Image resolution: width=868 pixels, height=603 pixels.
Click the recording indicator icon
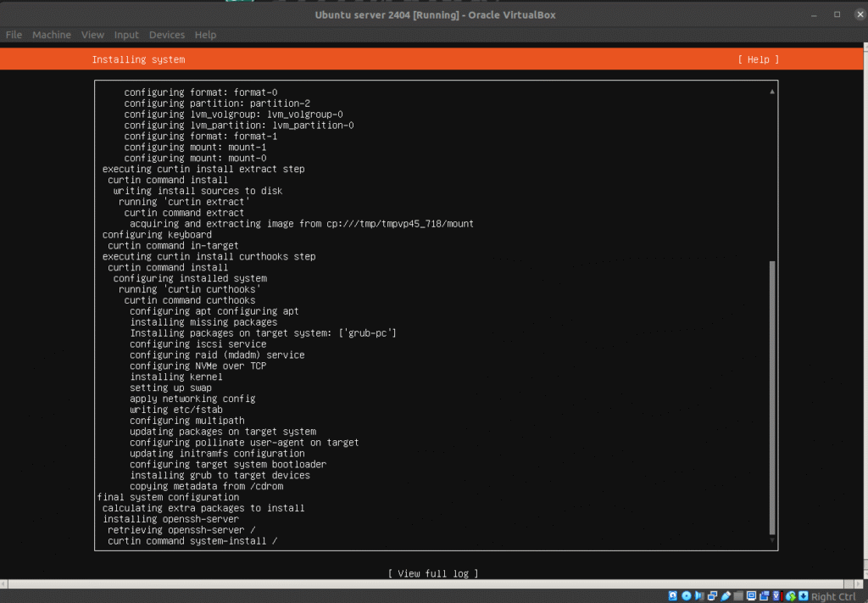tap(765, 596)
